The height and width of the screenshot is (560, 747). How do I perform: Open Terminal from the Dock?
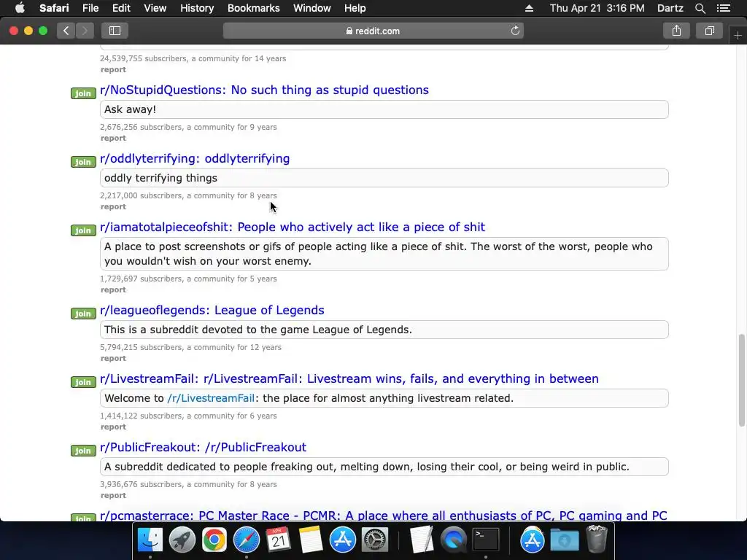pos(485,540)
